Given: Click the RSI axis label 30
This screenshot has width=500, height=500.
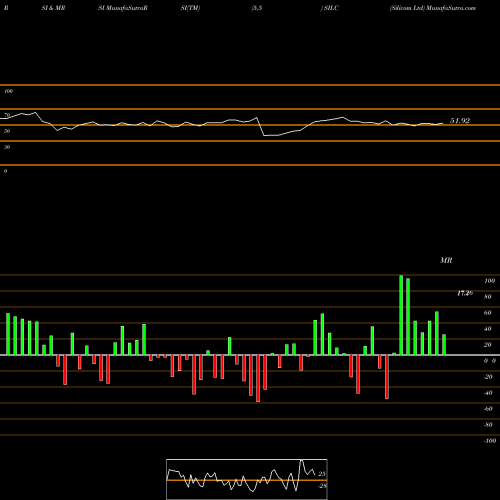Looking at the screenshot, I should tap(7, 147).
